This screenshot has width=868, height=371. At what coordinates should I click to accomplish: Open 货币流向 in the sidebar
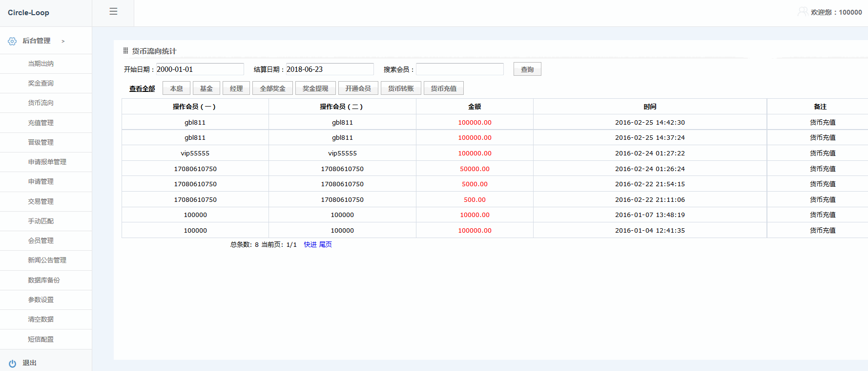click(x=41, y=103)
